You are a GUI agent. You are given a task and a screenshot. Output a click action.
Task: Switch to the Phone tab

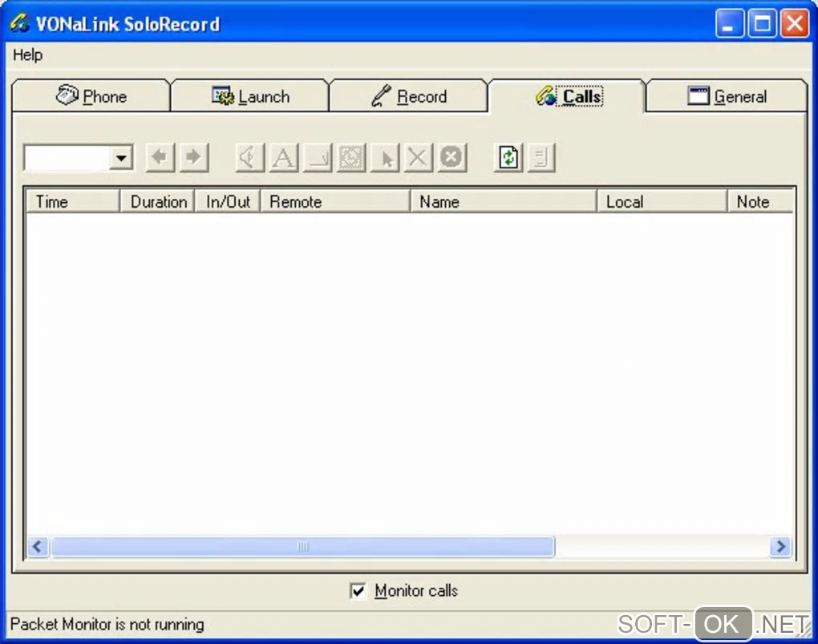pos(91,96)
